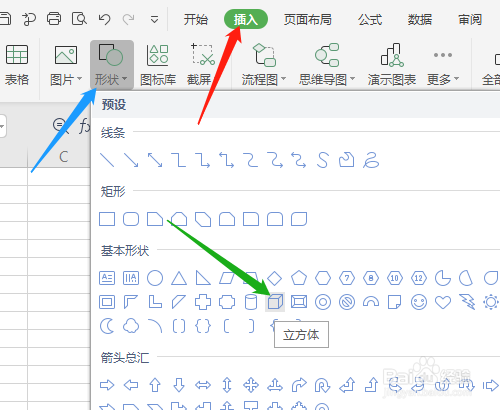
Task: Select the lightning bolt shape
Action: click(467, 302)
